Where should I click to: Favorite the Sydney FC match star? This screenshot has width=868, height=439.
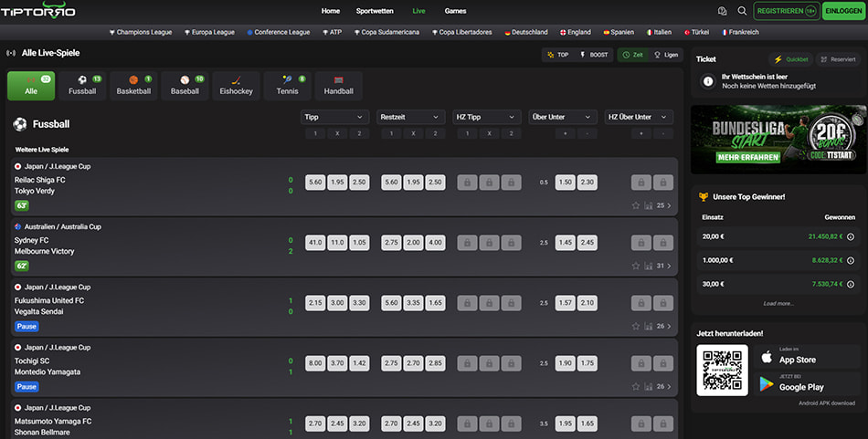[636, 266]
